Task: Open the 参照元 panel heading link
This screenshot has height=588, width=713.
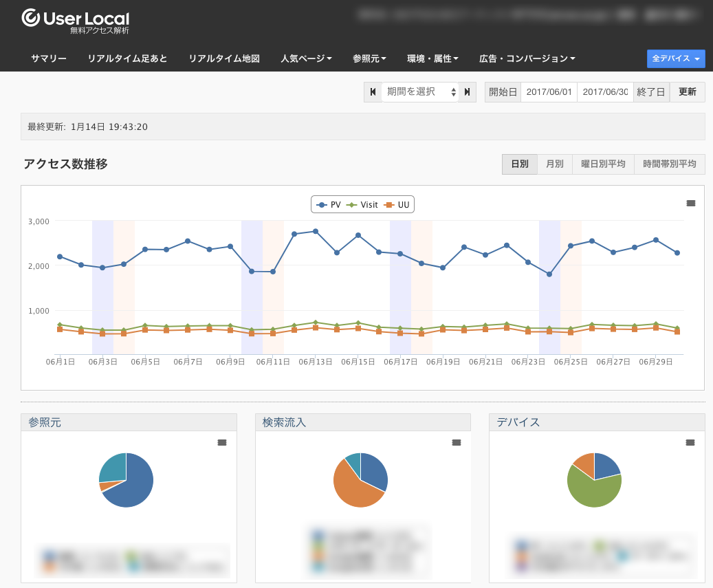Action: point(41,422)
